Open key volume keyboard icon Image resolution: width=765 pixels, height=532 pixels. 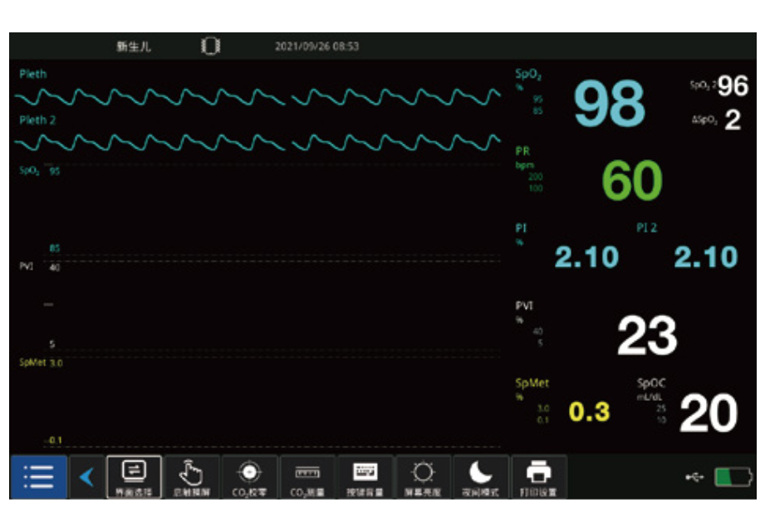coord(365,477)
